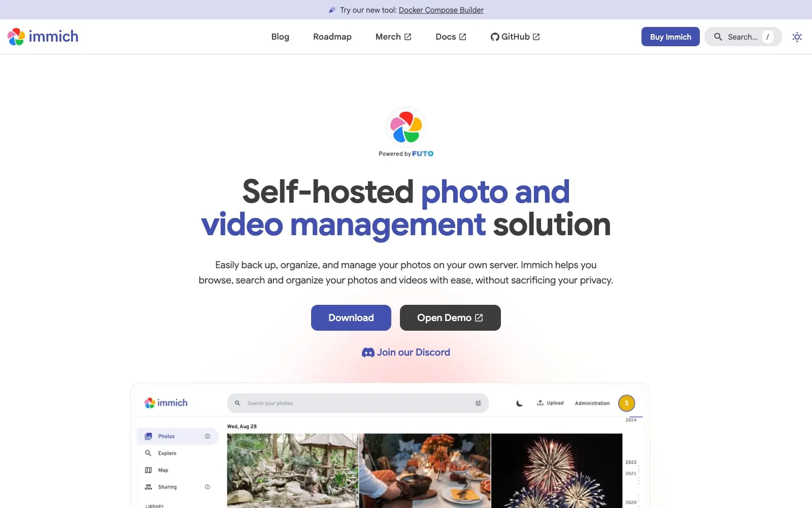
Task: Click the 2024 timeline year marker
Action: (631, 420)
